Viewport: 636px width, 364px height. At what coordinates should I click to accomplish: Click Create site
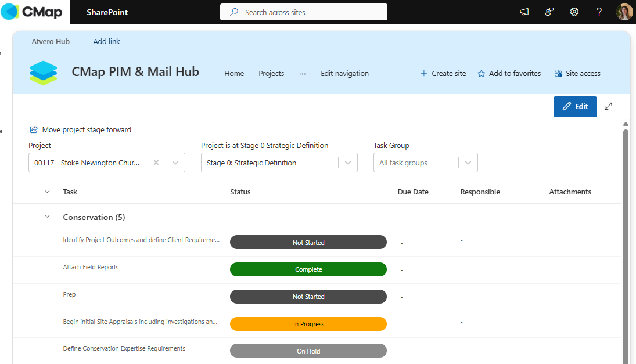pos(443,73)
